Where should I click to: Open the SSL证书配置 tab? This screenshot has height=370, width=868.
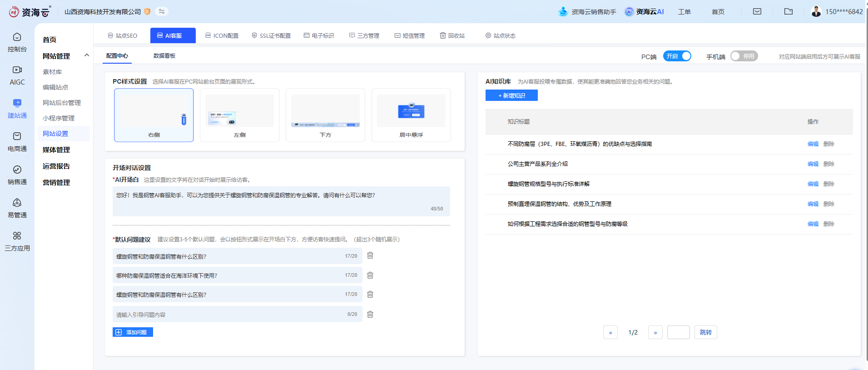[271, 35]
